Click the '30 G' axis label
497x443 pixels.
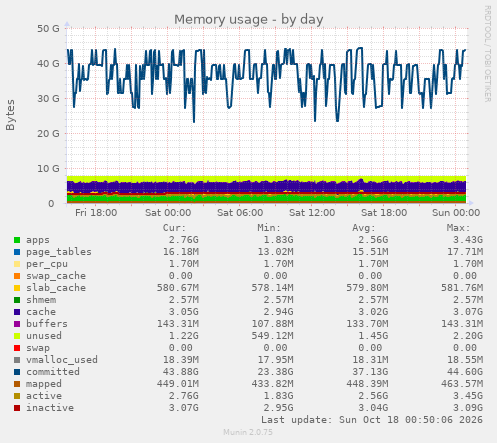point(48,98)
